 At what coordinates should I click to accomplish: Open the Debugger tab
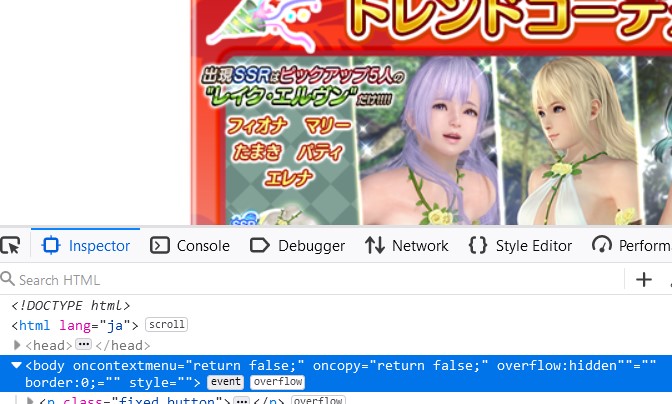point(297,246)
